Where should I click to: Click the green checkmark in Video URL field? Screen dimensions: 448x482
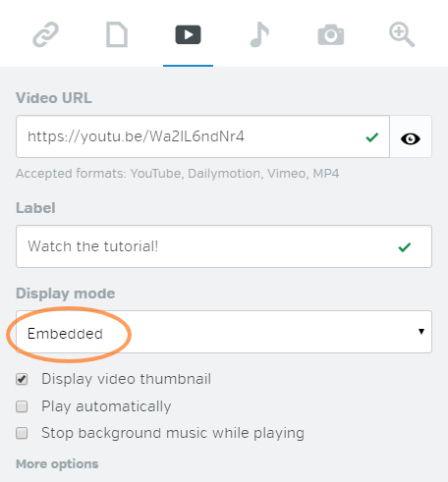(x=372, y=137)
